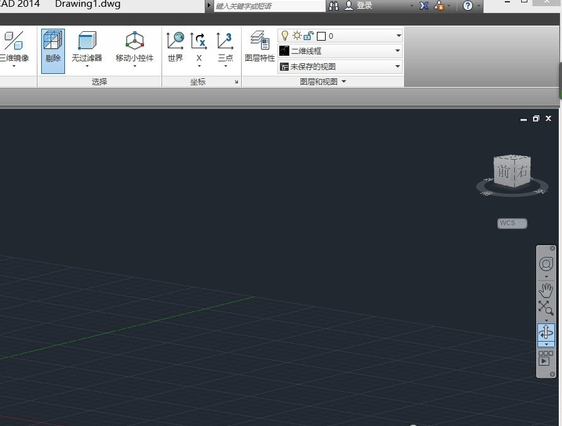Open 图层特性 (layer properties) manager
The height and width of the screenshot is (426, 562).
pyautogui.click(x=259, y=46)
